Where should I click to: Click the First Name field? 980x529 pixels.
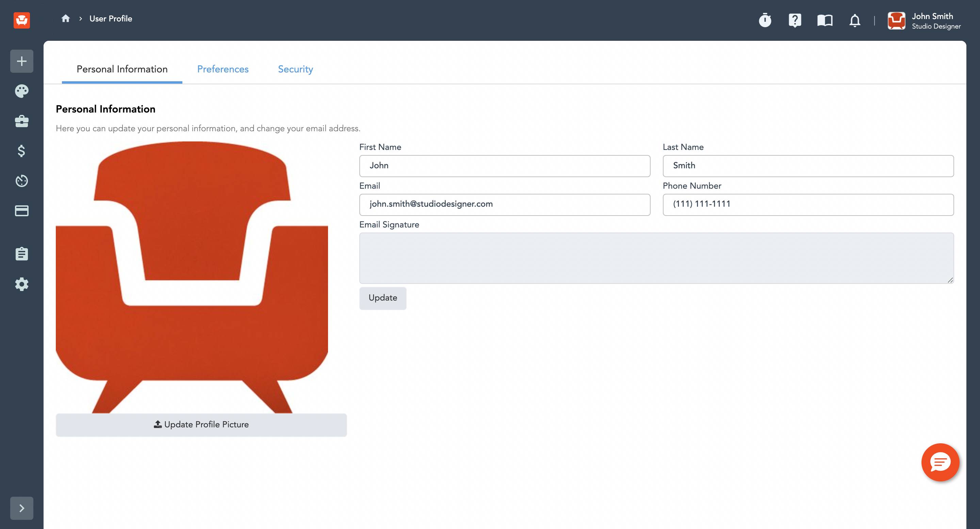pos(505,166)
